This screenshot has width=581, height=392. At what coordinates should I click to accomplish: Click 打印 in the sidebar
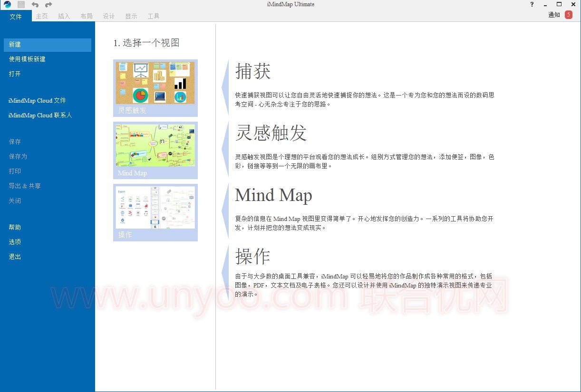tap(15, 172)
